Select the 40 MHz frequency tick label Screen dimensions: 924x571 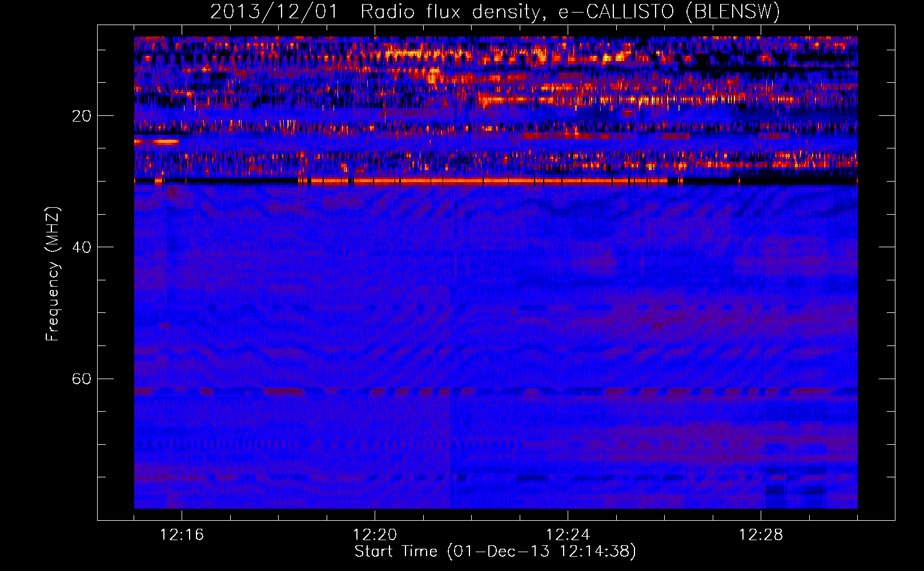[82, 247]
